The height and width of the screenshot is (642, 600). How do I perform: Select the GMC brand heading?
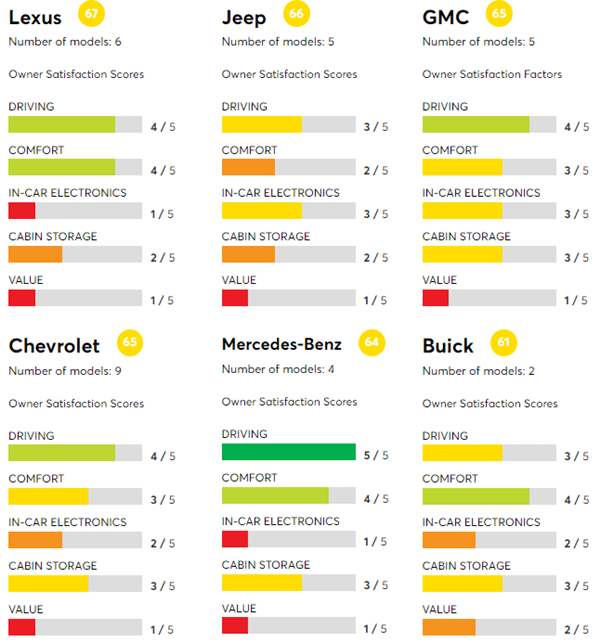pyautogui.click(x=448, y=17)
